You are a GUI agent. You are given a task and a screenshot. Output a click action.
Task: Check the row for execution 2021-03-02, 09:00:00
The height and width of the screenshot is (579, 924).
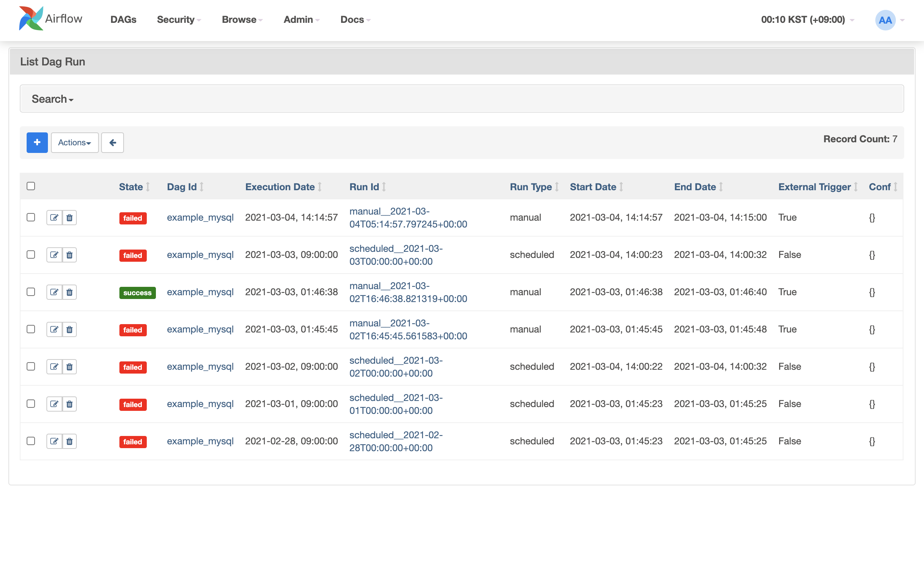pos(31,366)
